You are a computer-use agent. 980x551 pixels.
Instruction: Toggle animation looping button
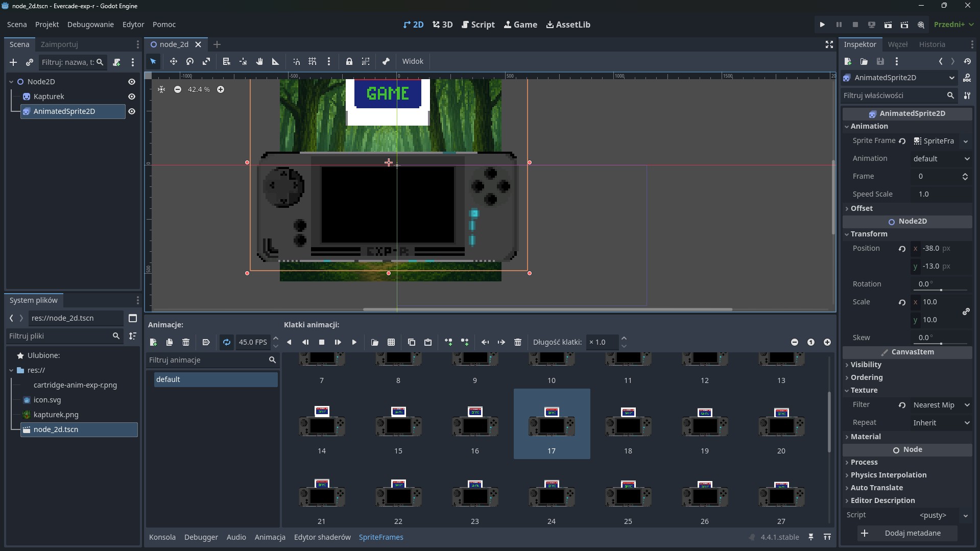(227, 342)
